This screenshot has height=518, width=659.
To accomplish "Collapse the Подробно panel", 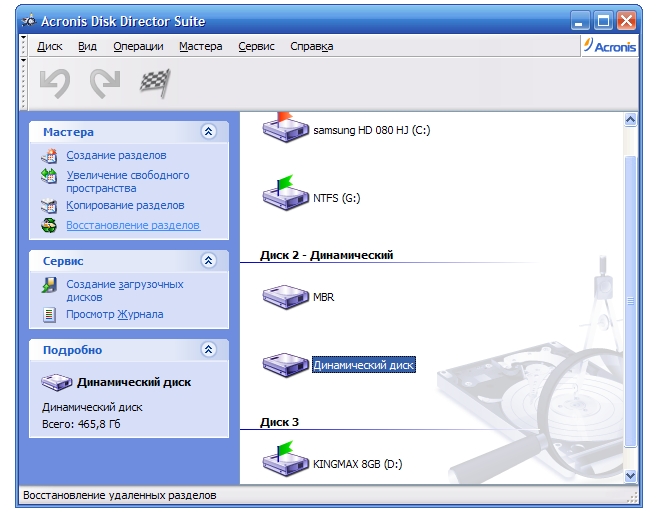I will pos(208,350).
